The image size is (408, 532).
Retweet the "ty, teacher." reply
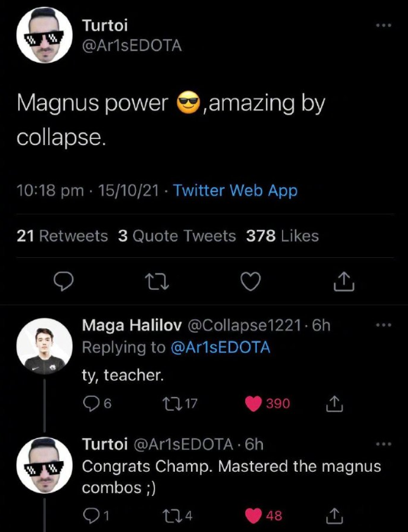pos(180,403)
